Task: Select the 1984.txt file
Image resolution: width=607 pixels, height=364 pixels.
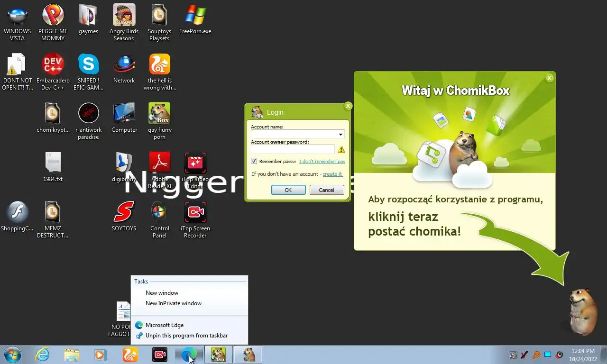Action: 53,167
